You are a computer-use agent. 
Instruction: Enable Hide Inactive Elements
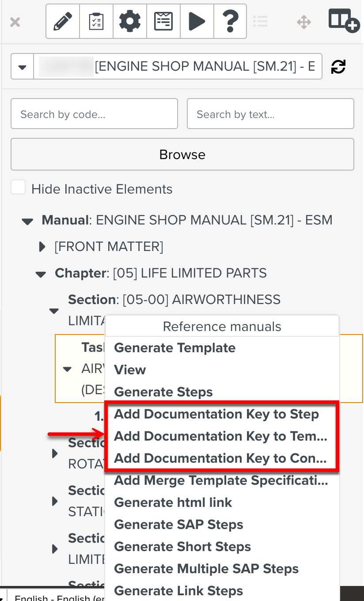(18, 187)
